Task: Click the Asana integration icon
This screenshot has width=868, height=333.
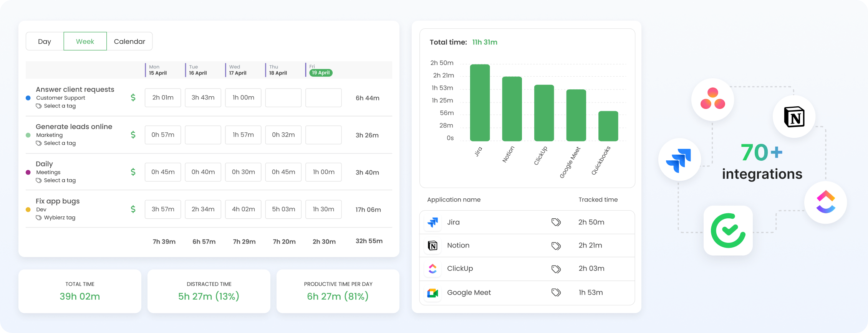Action: point(712,100)
